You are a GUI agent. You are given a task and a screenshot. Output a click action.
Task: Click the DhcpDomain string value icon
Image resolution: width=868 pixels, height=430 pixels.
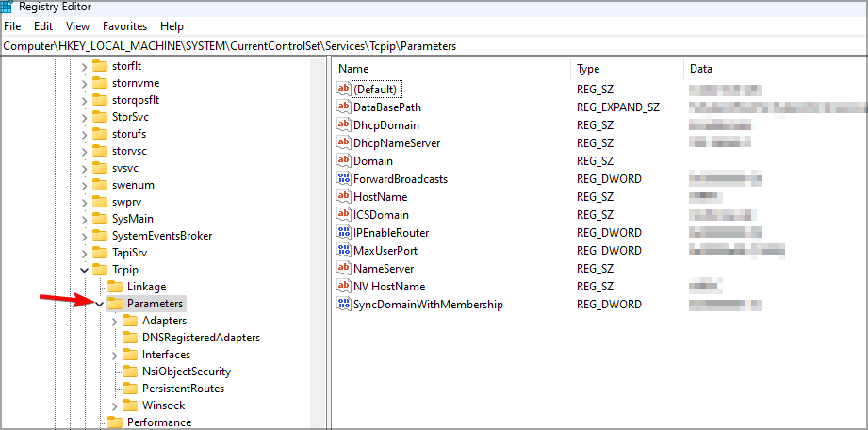[344, 124]
